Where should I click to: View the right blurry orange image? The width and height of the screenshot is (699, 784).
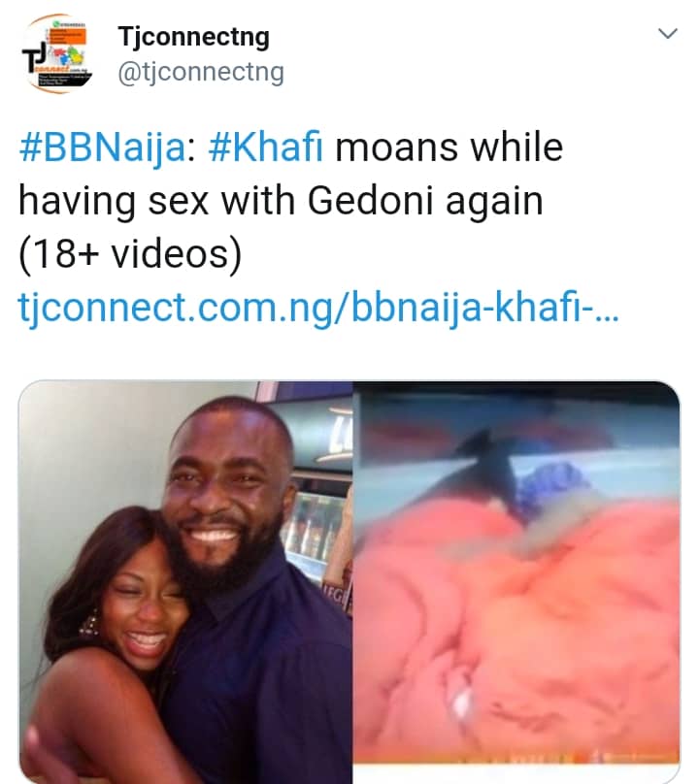tap(516, 580)
